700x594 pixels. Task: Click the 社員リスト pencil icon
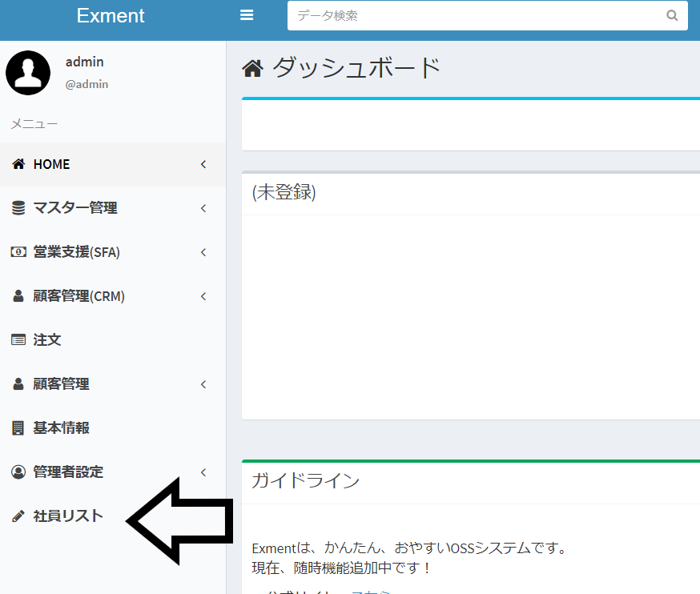[x=18, y=516]
